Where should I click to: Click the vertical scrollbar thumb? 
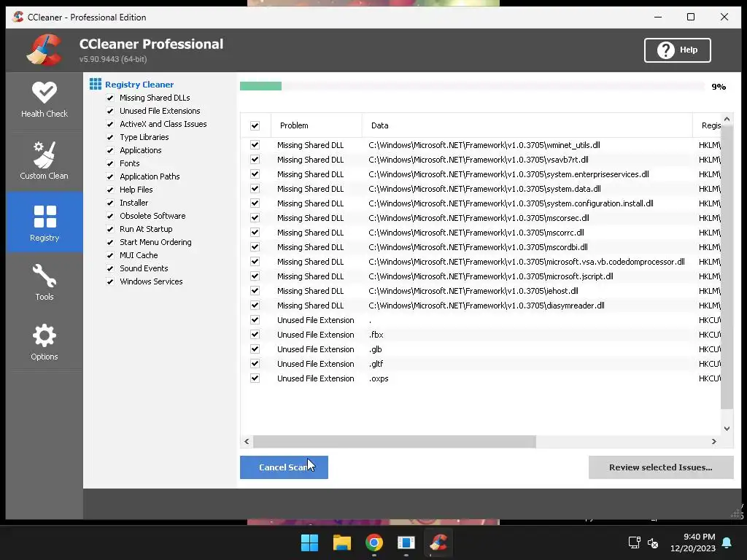coord(727,267)
